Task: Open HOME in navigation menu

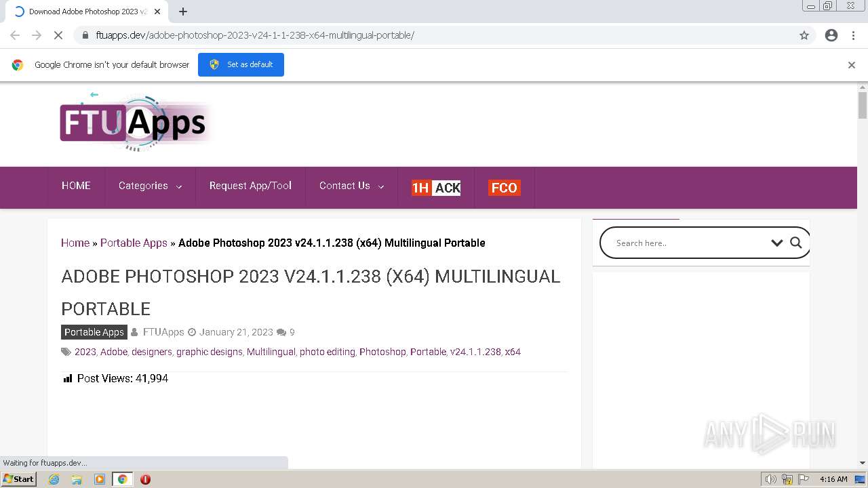Action: [76, 186]
